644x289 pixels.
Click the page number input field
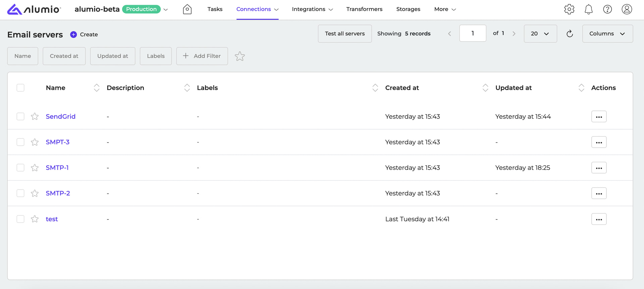[x=472, y=33]
